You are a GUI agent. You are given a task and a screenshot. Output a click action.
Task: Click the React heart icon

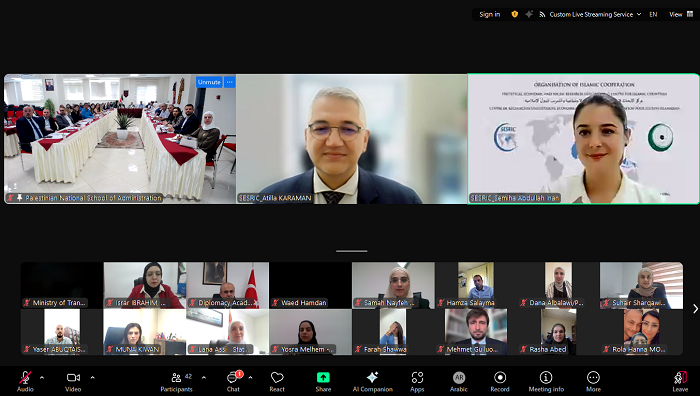click(x=277, y=378)
